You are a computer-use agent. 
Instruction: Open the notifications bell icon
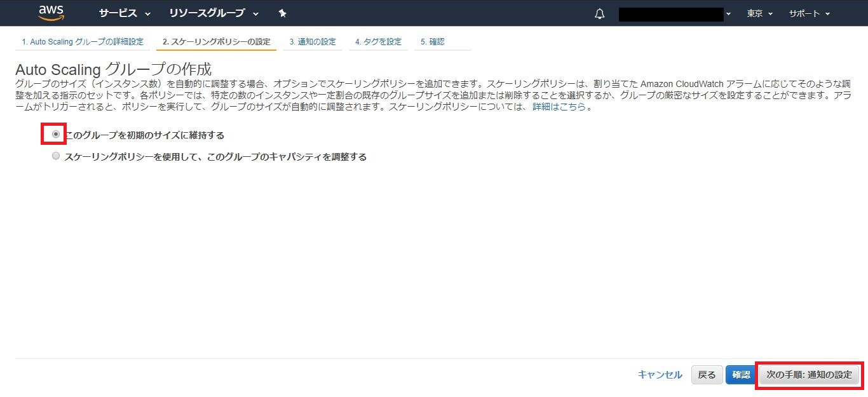pyautogui.click(x=599, y=14)
